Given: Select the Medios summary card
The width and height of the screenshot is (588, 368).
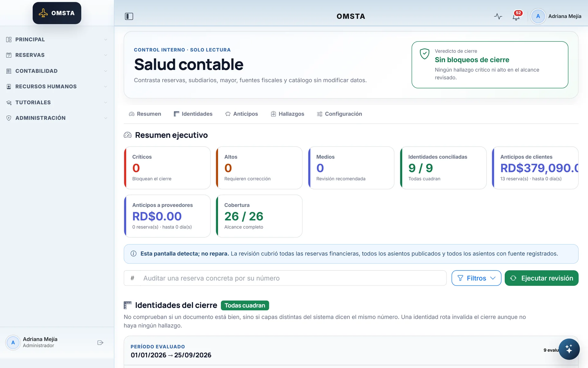Looking at the screenshot, I should pos(351,168).
